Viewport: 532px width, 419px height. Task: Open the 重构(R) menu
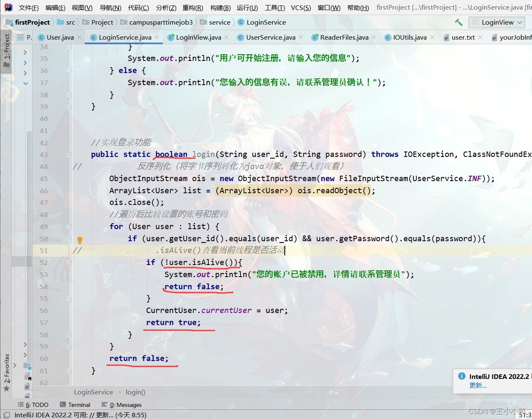point(193,8)
